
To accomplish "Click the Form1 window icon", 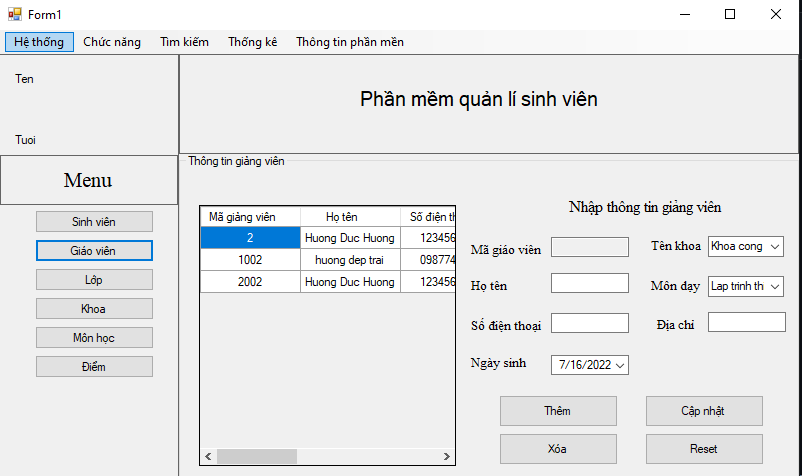I will [14, 14].
